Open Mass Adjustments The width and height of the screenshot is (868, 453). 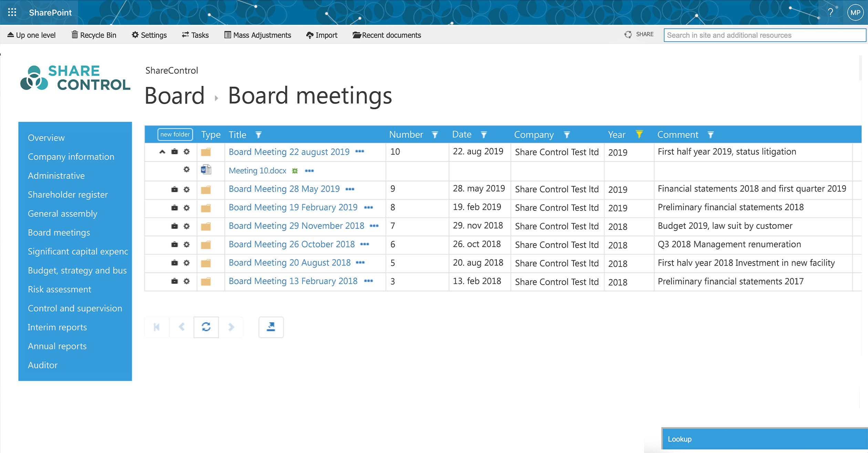click(258, 35)
